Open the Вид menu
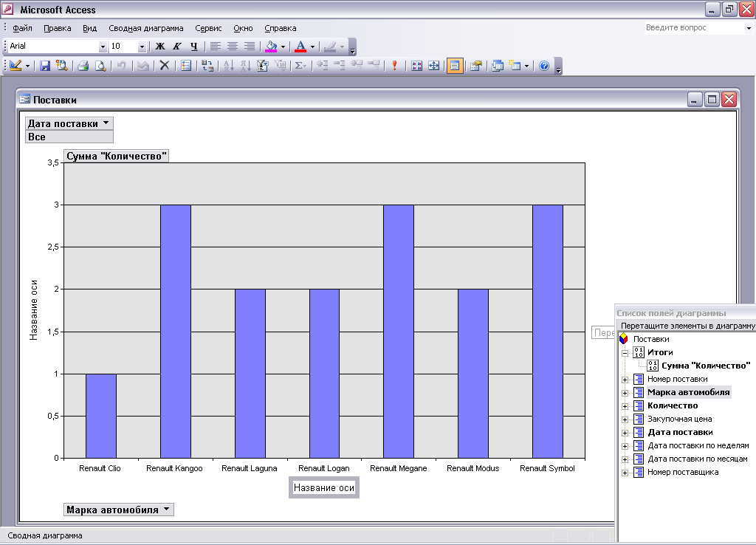This screenshot has height=545, width=756. [x=89, y=29]
